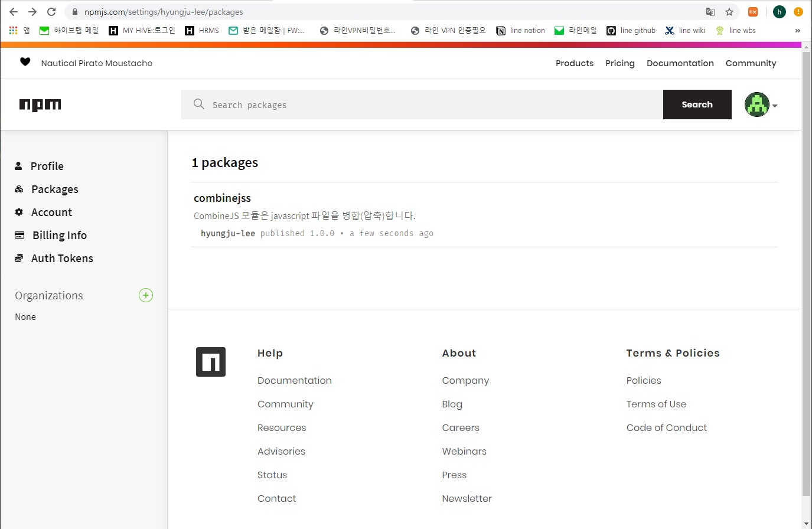This screenshot has width=812, height=529.
Task: Select Auth Tokens in sidebar
Action: tap(62, 258)
